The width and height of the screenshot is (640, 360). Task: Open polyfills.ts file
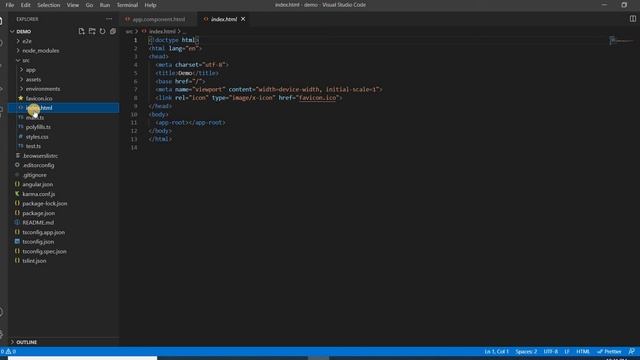(38, 127)
